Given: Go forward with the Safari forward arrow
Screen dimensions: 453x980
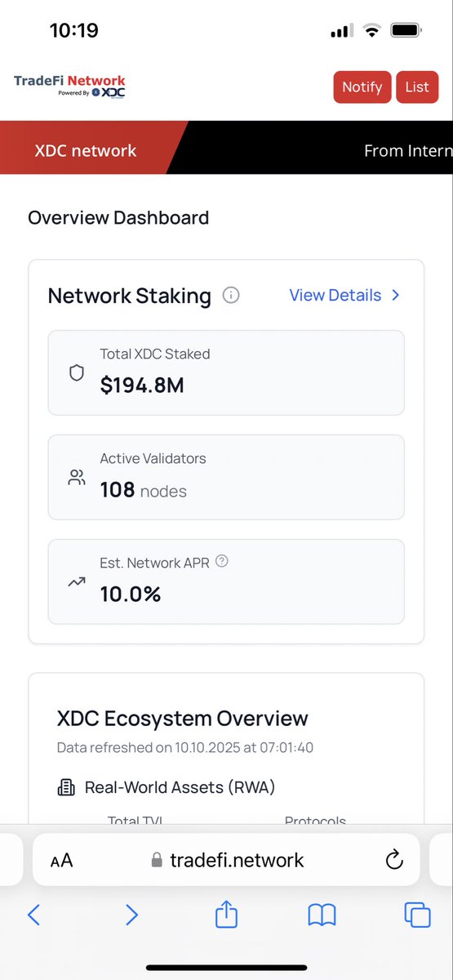Looking at the screenshot, I should click(131, 915).
